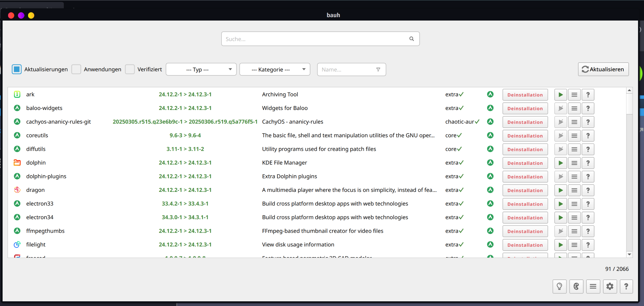Show info for filelight package
Viewport: 644px width, 306px height.
click(x=588, y=245)
